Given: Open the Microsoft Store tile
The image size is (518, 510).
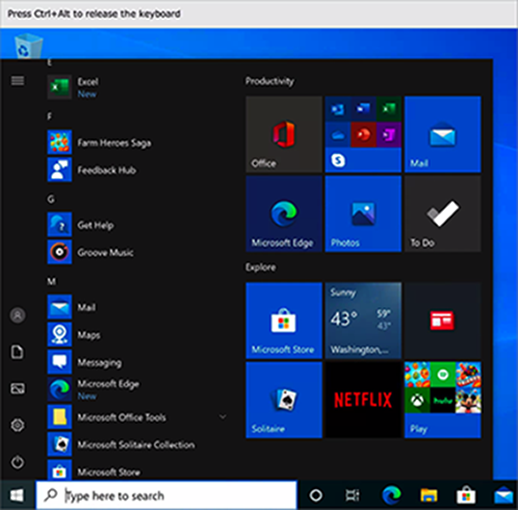Looking at the screenshot, I should (284, 321).
